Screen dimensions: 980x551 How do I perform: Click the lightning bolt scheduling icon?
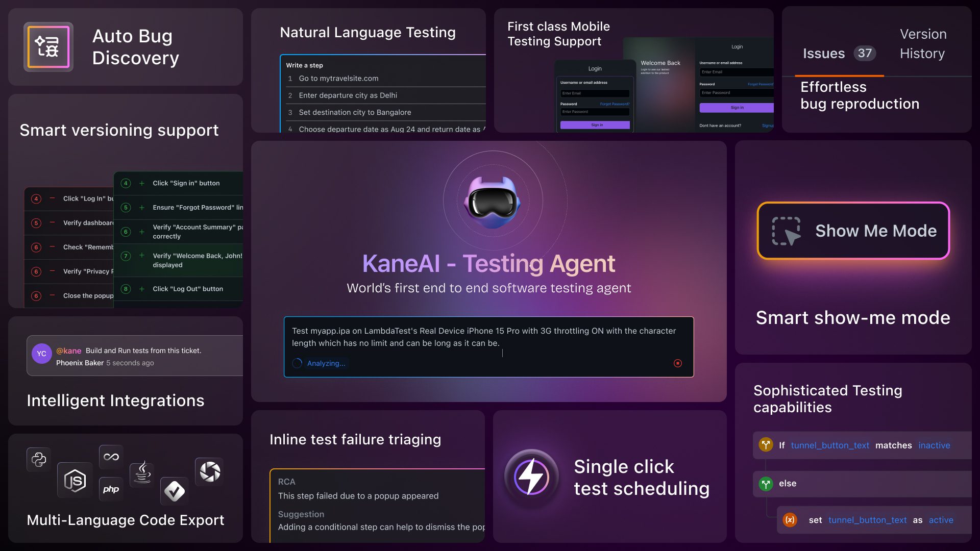pos(531,477)
